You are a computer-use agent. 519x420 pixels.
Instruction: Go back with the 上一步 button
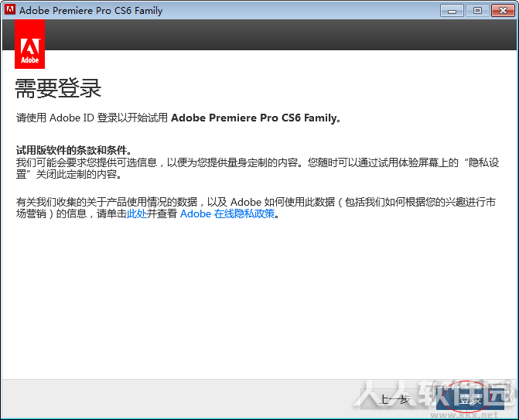click(395, 399)
